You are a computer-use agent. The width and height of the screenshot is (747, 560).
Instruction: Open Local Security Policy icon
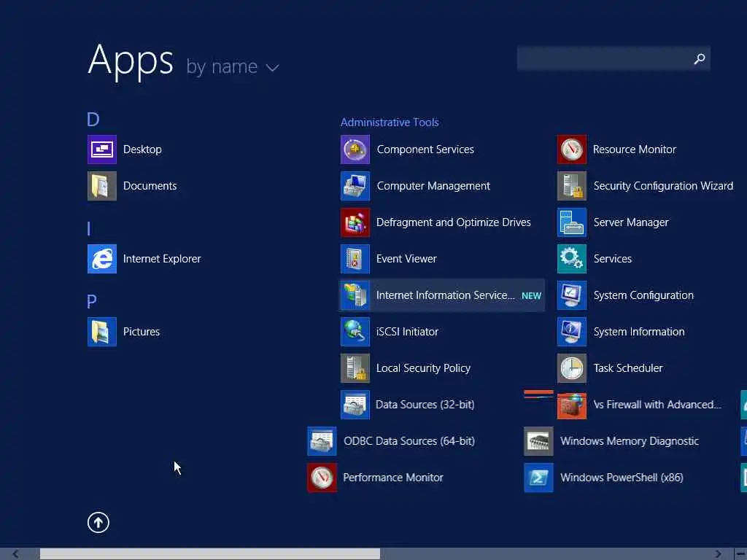tap(355, 368)
